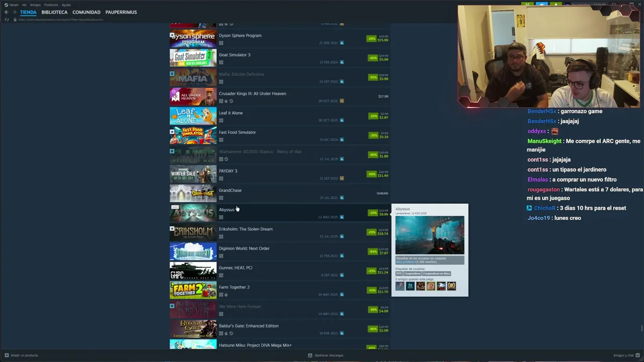Viewport: 644px width, 362px height.
Task: Select the Leaf it Alone title
Action: click(230, 113)
